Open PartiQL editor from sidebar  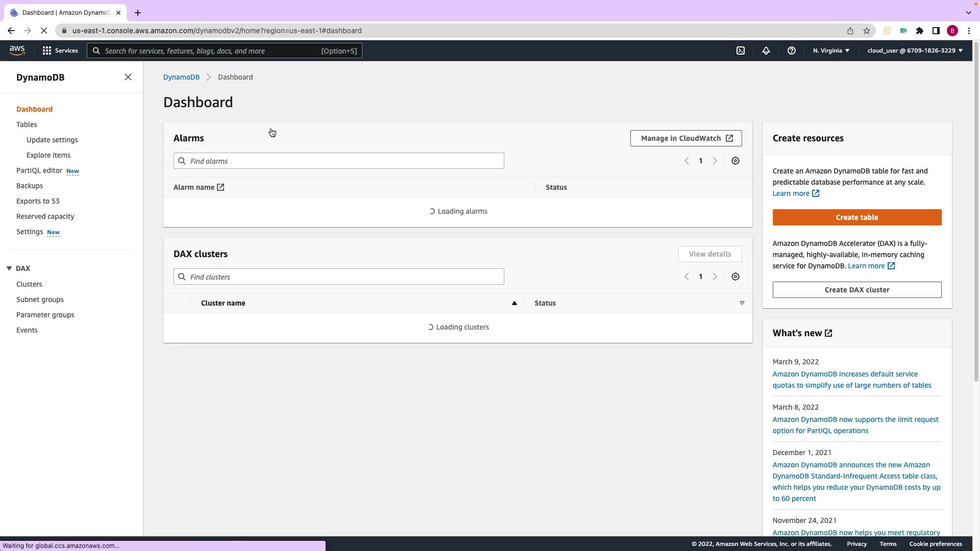(39, 170)
